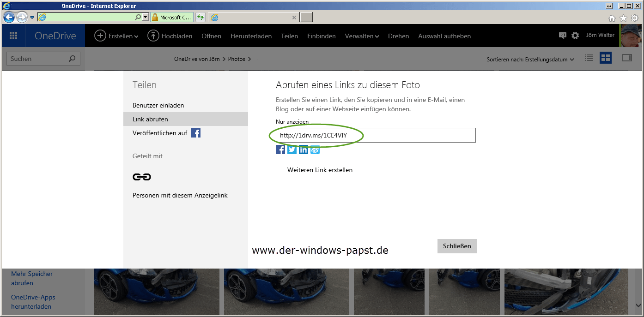This screenshot has width=644, height=317.
Task: Expand the Verwalten dropdown menu
Action: click(362, 36)
